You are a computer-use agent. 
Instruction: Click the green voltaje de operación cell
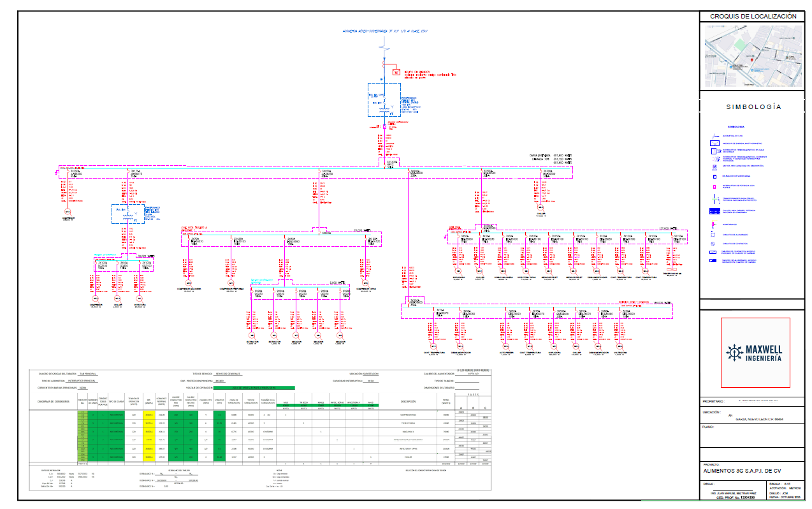pos(255,387)
